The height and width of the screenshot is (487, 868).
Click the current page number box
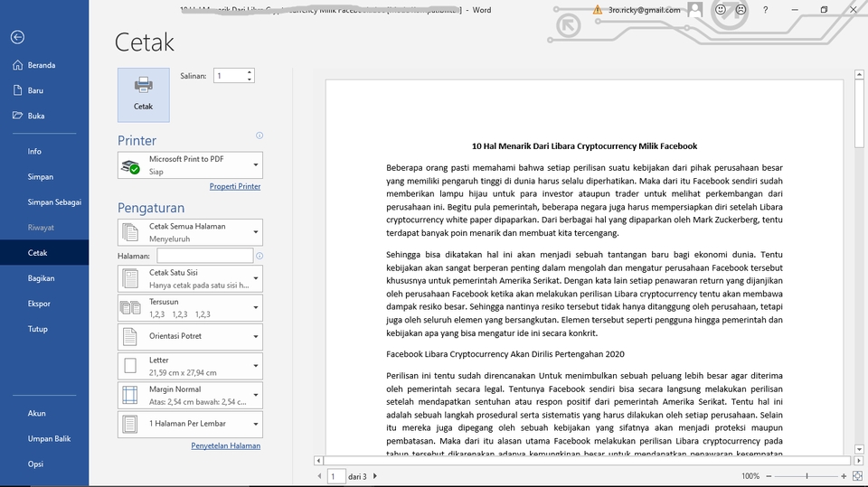(336, 476)
